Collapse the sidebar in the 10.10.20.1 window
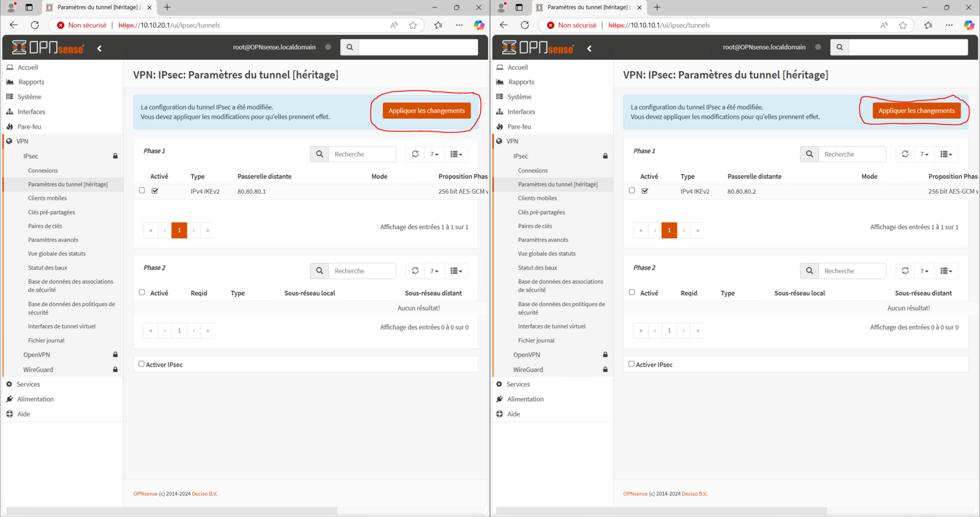The image size is (980, 517). pos(99,48)
